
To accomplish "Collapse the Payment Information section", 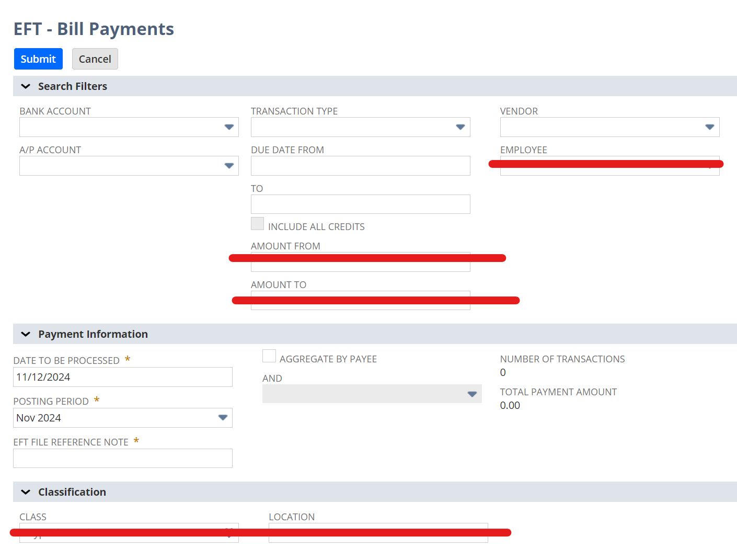I will pos(26,334).
